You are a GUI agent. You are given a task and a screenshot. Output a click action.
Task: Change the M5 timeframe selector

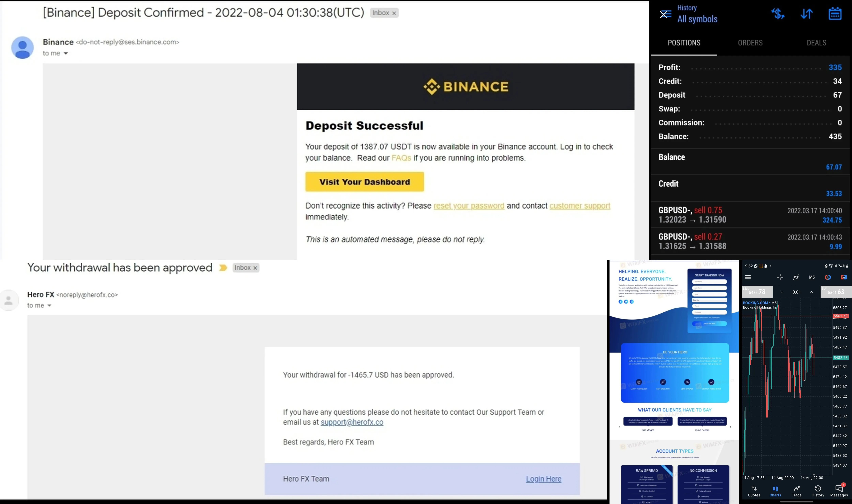pyautogui.click(x=812, y=277)
